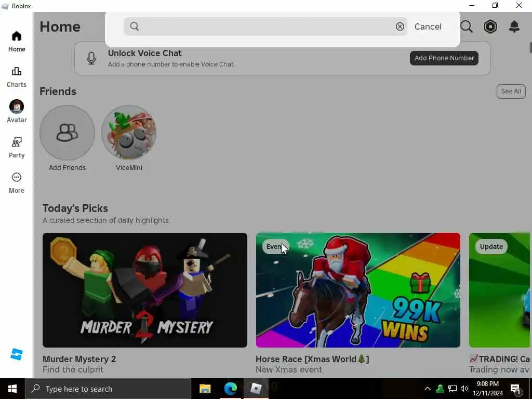Click the magnifier icon inside the search field
This screenshot has width=532, height=399.
coord(135,26)
